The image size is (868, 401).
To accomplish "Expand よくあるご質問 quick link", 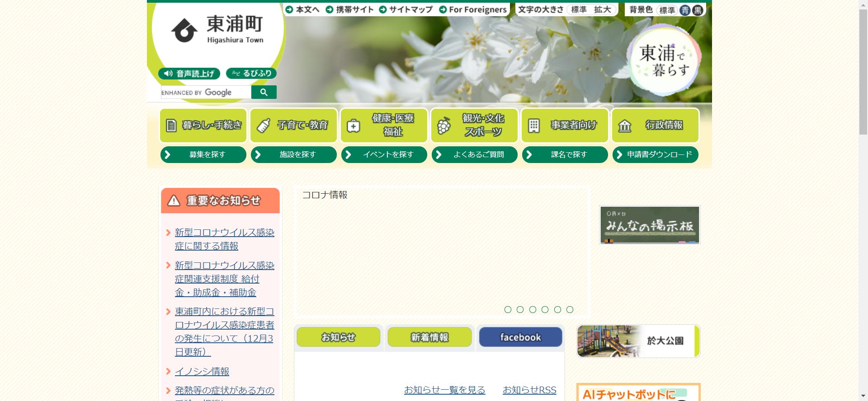I will [475, 154].
